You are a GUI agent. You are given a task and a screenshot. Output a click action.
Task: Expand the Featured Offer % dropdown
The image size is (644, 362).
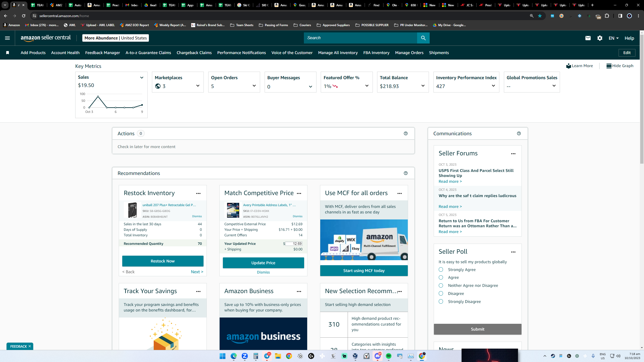click(367, 86)
